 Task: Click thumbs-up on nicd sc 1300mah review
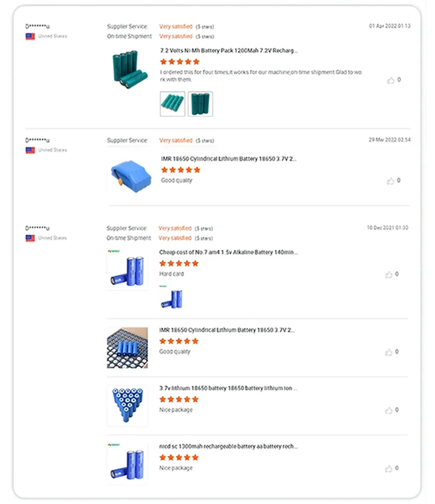click(389, 469)
